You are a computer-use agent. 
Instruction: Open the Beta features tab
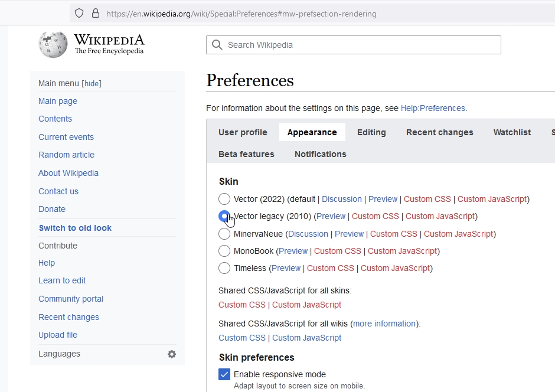click(x=246, y=154)
